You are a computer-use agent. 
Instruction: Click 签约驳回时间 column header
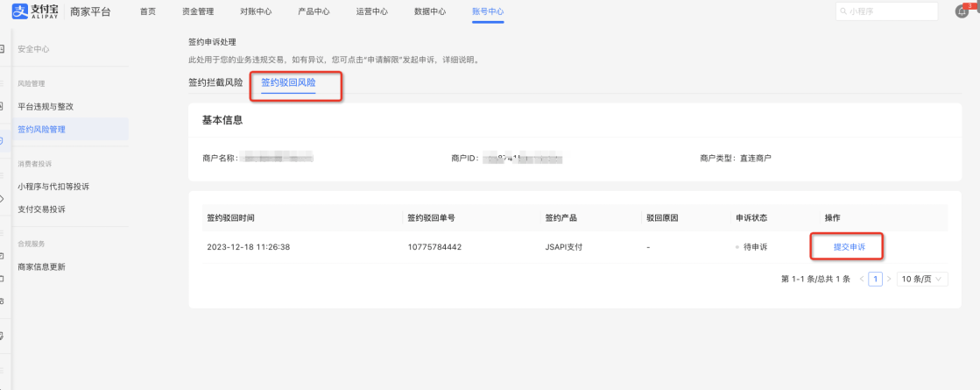[230, 218]
